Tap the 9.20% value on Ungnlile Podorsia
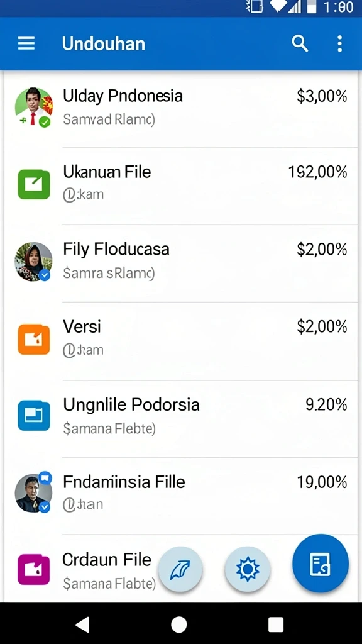The image size is (362, 644). 326,404
